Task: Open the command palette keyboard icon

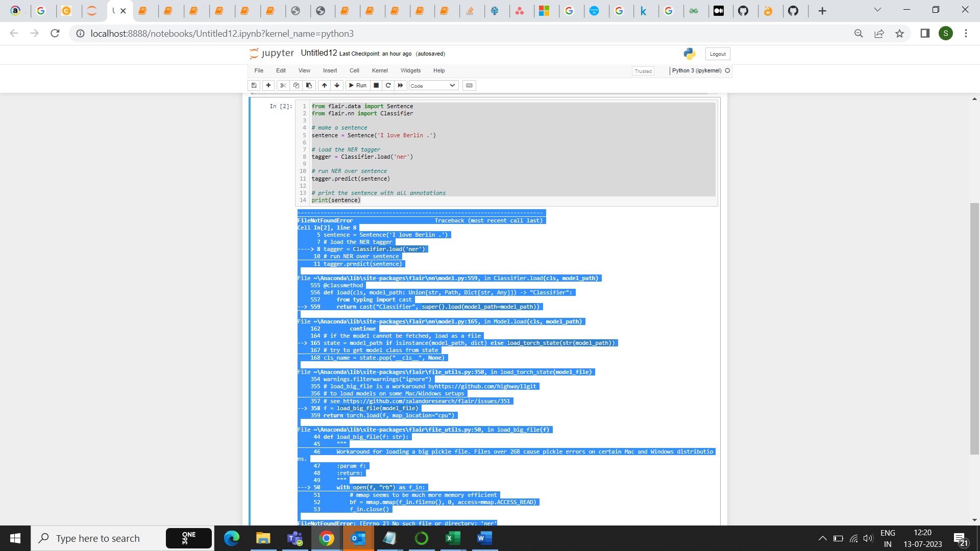Action: (x=469, y=85)
